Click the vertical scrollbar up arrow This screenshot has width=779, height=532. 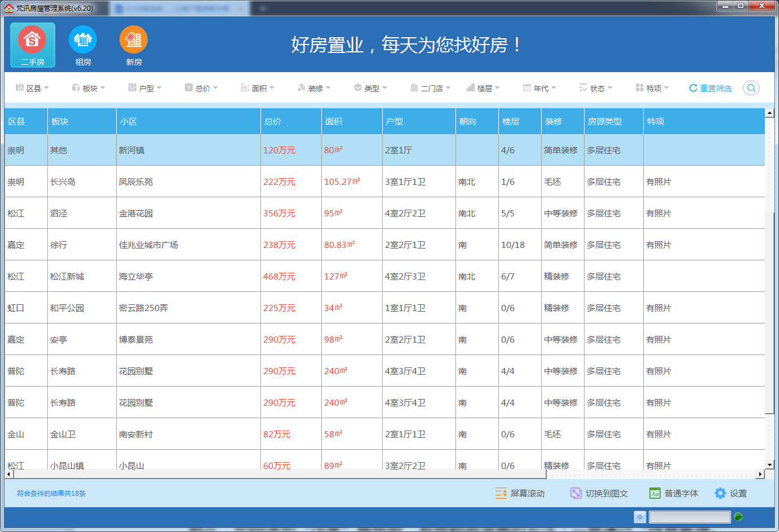tap(769, 113)
